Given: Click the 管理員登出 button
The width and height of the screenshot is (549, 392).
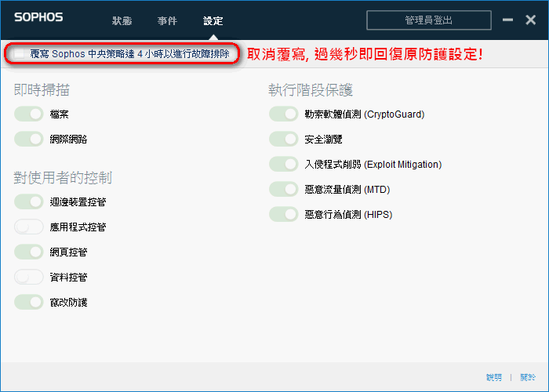Looking at the screenshot, I should 428,20.
